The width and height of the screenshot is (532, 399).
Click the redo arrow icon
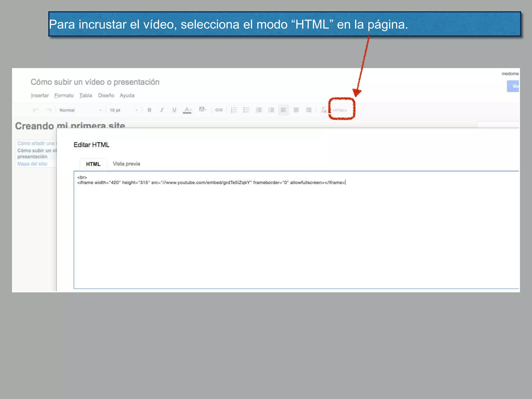click(49, 110)
